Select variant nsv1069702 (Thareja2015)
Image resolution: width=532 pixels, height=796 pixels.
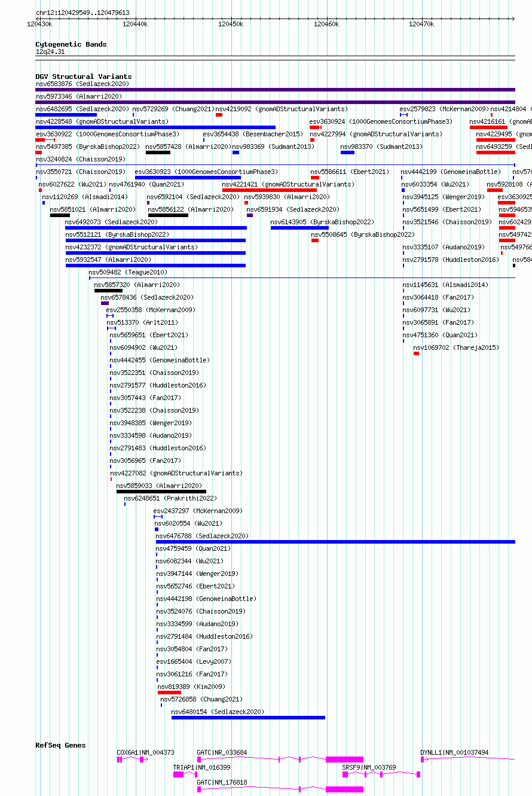[456, 347]
